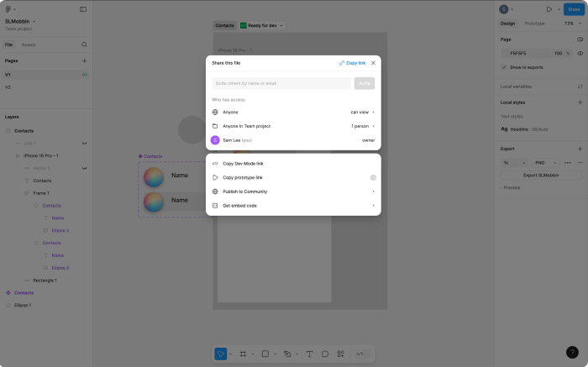Open Publish to Community option
Screen dimensions: 588x367
[293, 191]
